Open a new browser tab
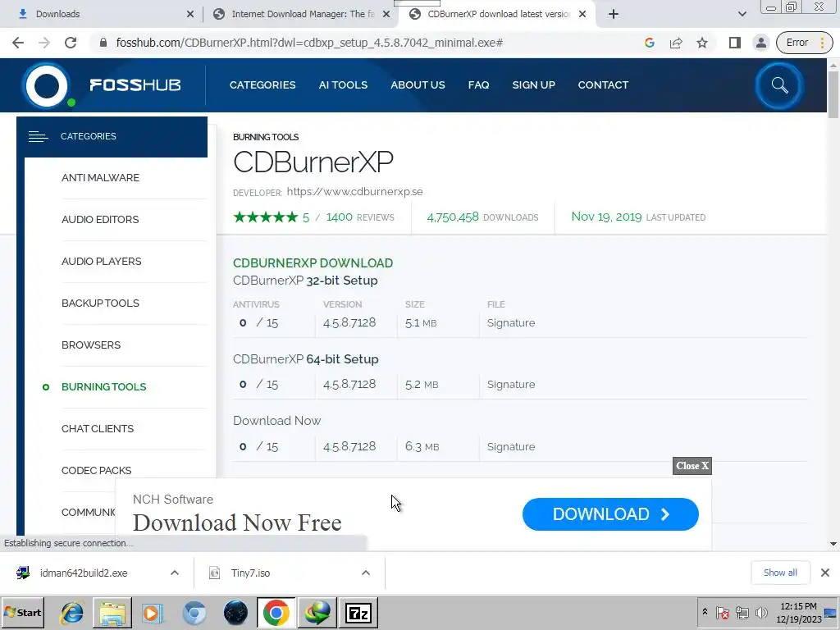The image size is (840, 630). coord(614,14)
